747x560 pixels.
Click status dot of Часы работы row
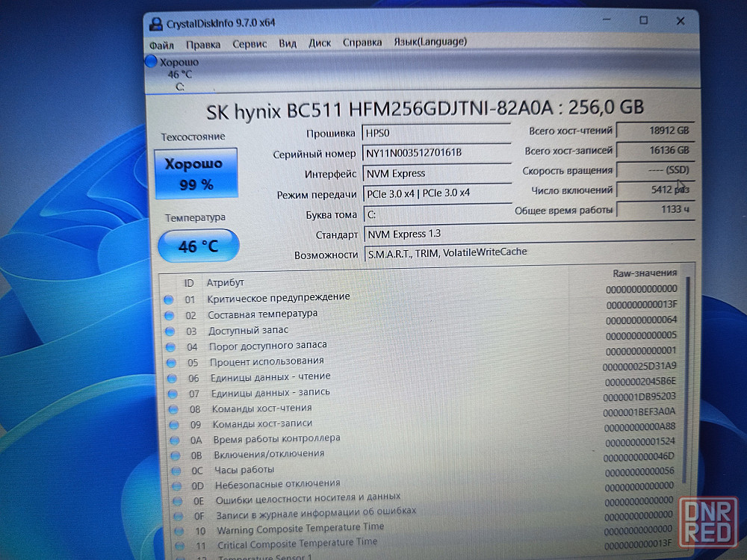(x=176, y=471)
